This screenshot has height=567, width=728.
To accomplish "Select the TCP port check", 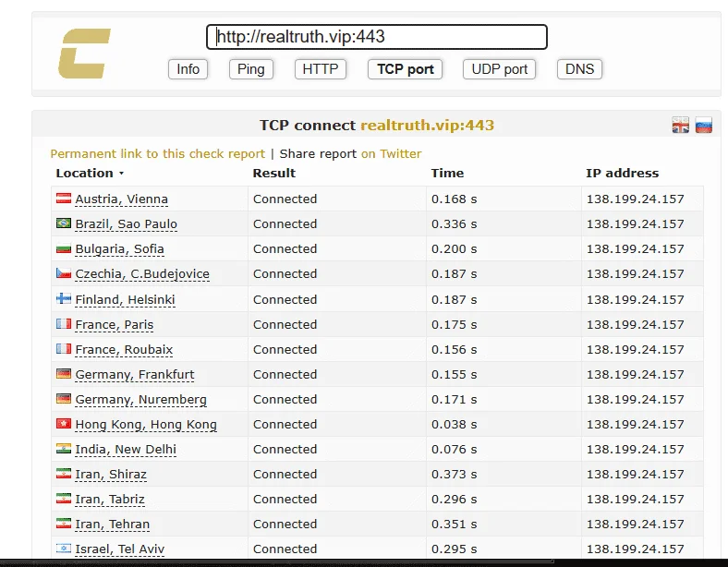I will [x=405, y=69].
